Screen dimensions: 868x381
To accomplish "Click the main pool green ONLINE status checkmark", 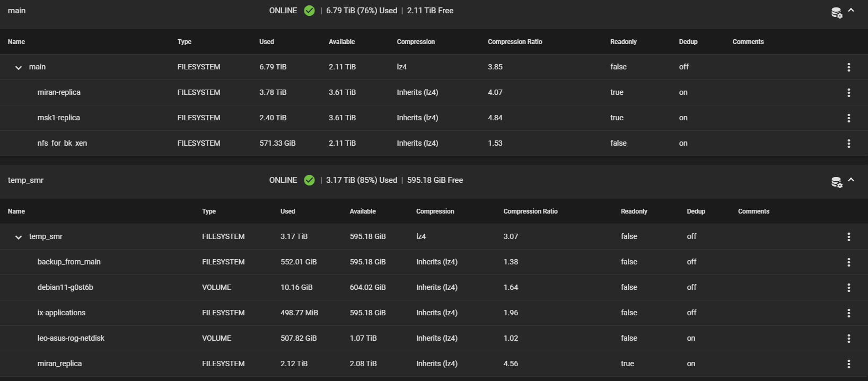I will [310, 11].
